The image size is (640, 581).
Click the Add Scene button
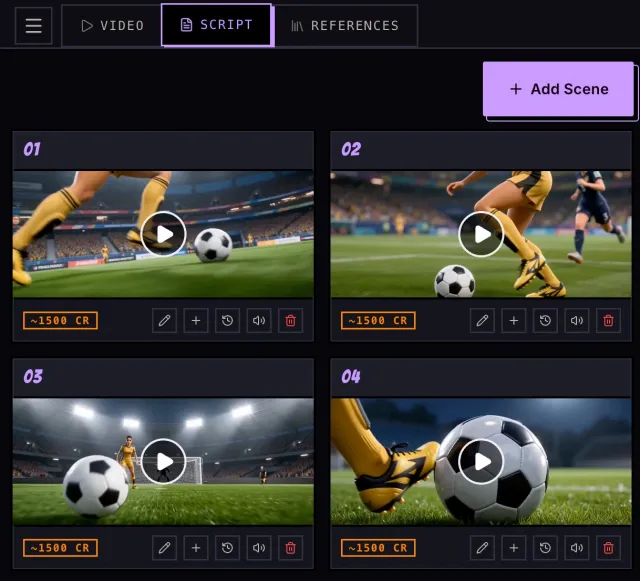pos(558,89)
